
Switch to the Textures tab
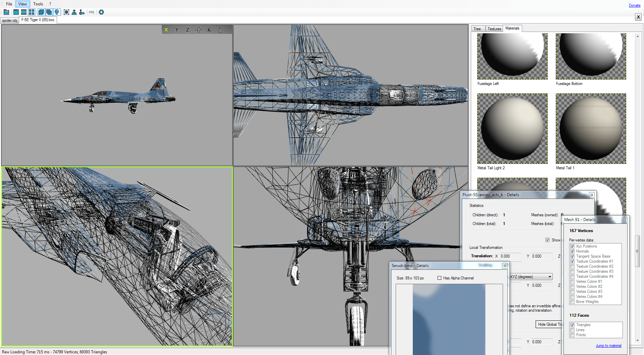494,29
